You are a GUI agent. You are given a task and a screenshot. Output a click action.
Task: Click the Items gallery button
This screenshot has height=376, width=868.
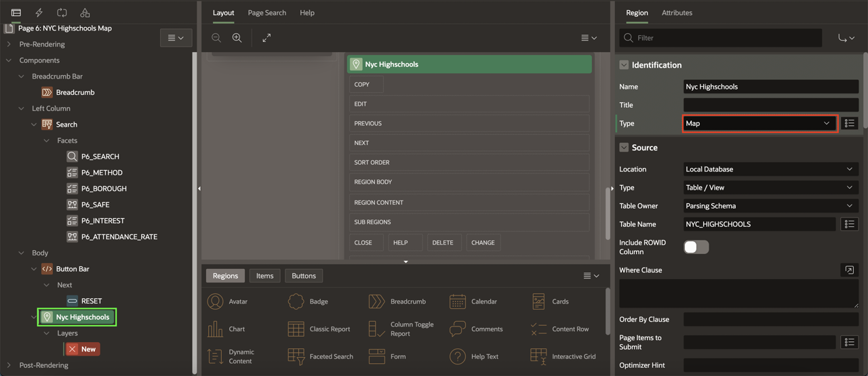[x=264, y=276]
